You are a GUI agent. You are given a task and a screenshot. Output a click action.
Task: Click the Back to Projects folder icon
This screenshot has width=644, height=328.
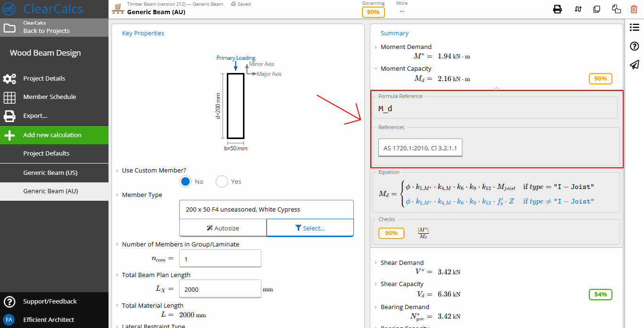click(9, 28)
